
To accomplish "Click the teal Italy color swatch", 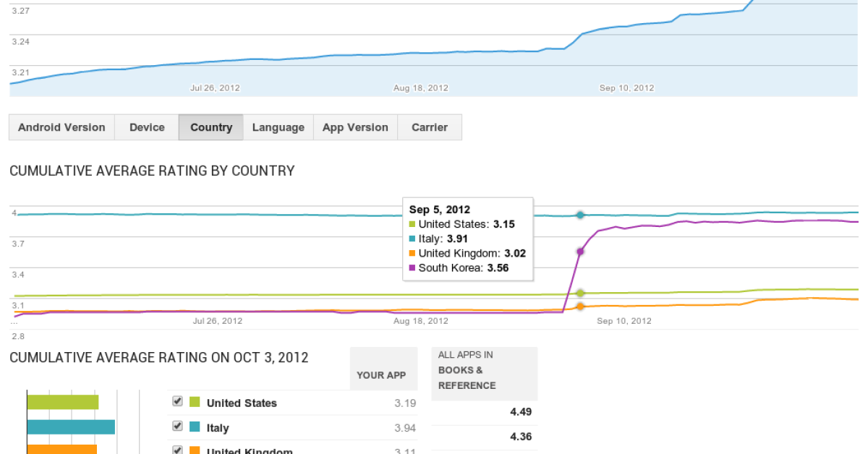I will click(x=195, y=427).
